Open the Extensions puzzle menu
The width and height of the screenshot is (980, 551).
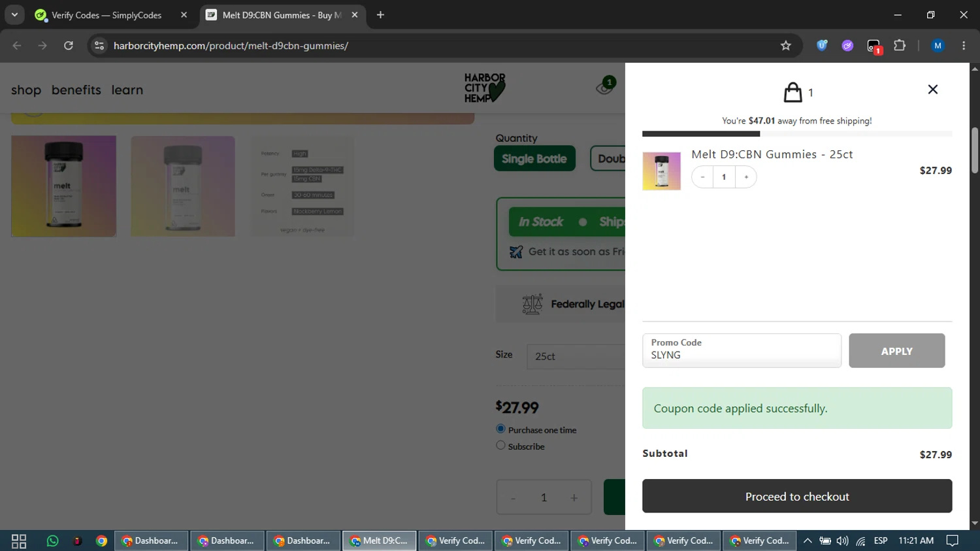click(x=900, y=46)
